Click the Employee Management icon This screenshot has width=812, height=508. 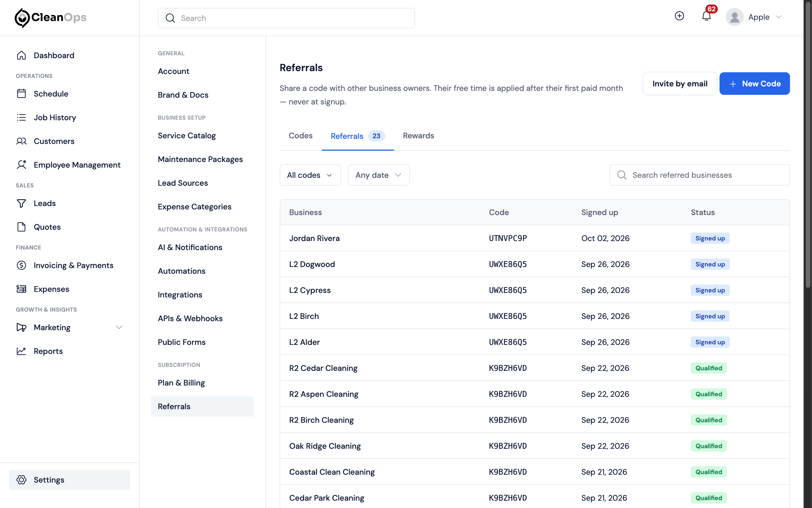pos(21,165)
